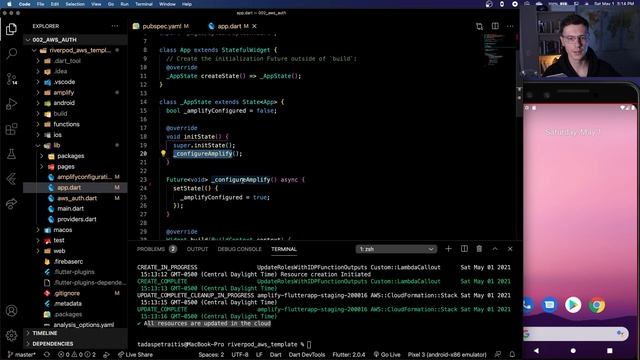Switch to PROBLEMS panel tab

(x=156, y=249)
